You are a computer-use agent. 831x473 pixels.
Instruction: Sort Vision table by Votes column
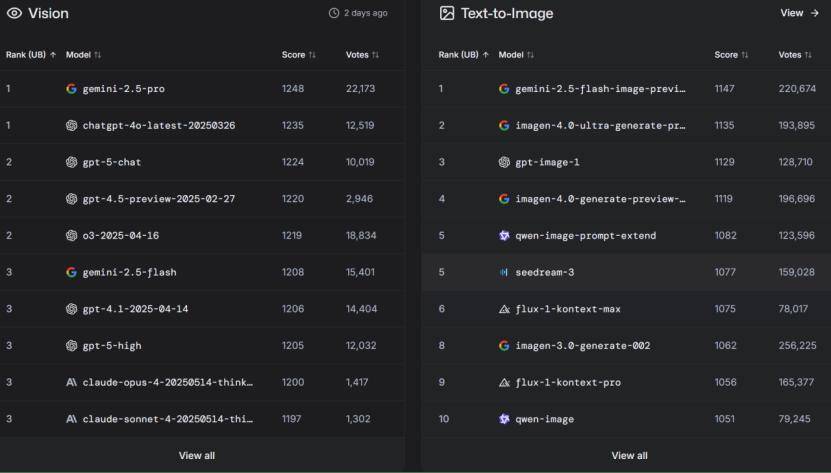[362, 55]
